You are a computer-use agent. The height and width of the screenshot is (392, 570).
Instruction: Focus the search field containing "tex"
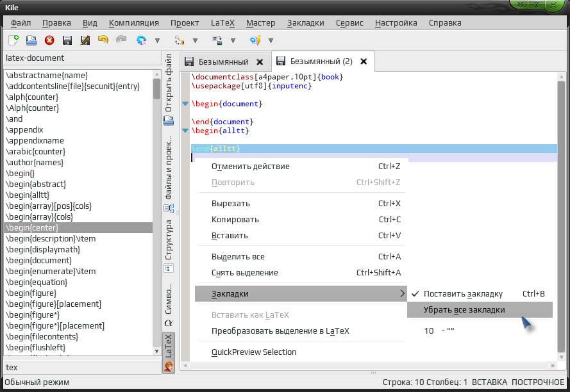click(x=83, y=367)
